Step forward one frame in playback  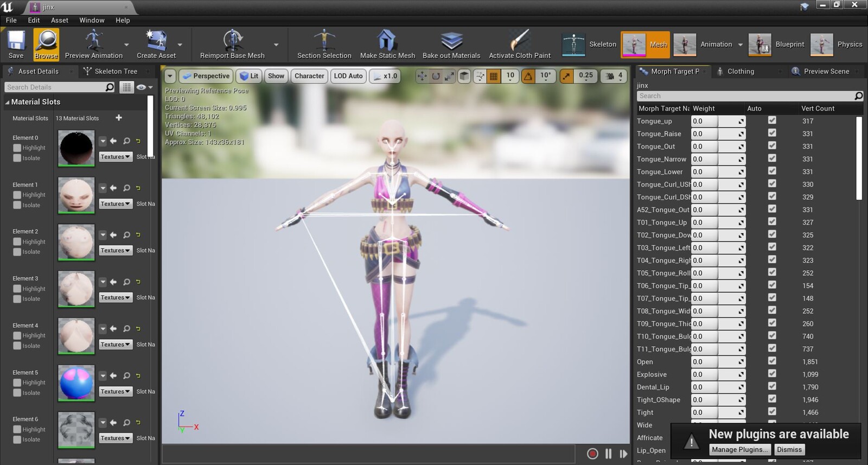[x=623, y=454]
